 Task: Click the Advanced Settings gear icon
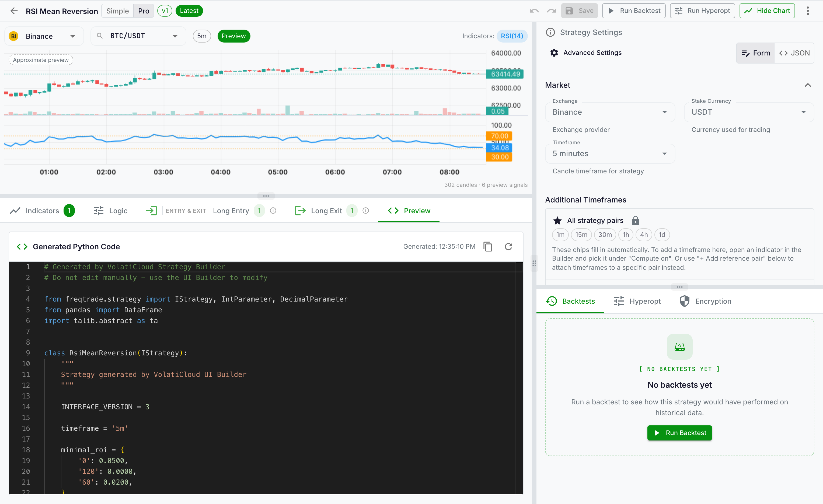554,53
